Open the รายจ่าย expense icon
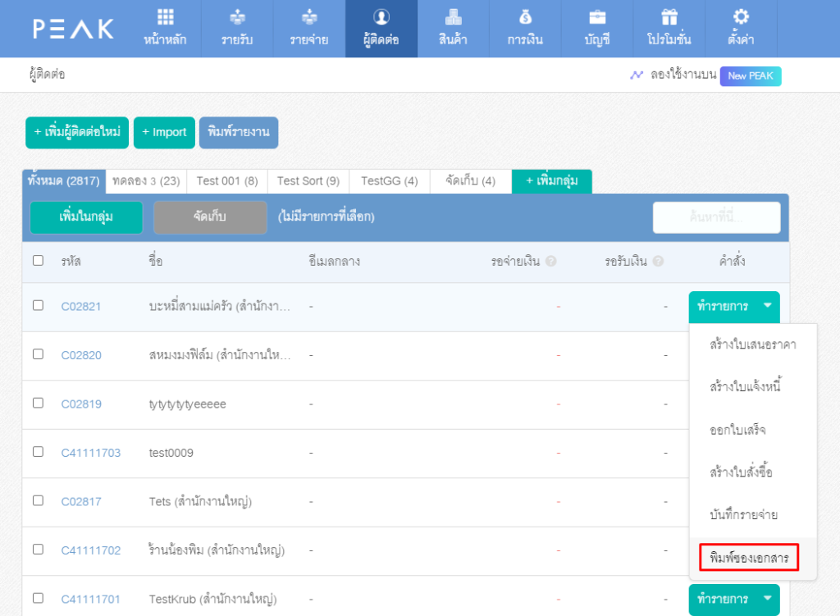 [x=309, y=17]
